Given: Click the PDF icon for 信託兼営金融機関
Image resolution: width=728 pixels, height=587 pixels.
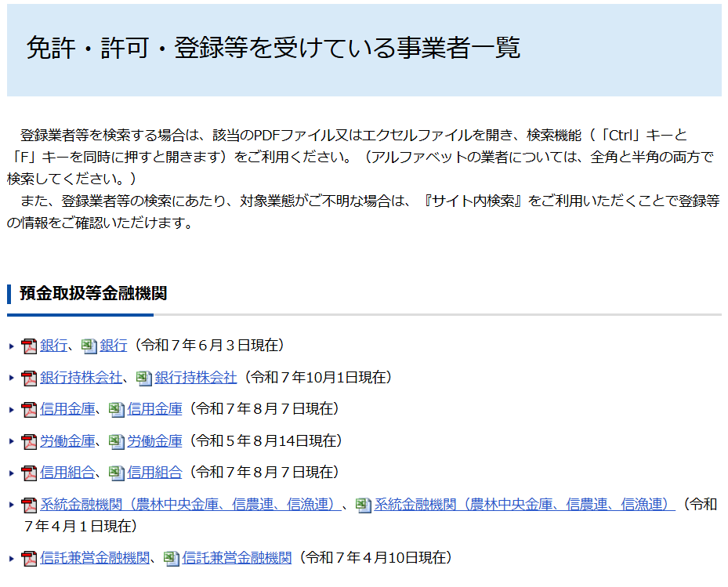Looking at the screenshot, I should [29, 559].
